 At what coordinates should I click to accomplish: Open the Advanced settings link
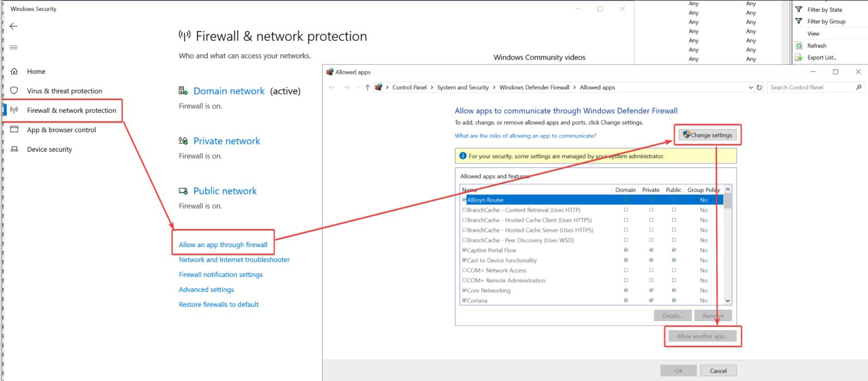(206, 290)
